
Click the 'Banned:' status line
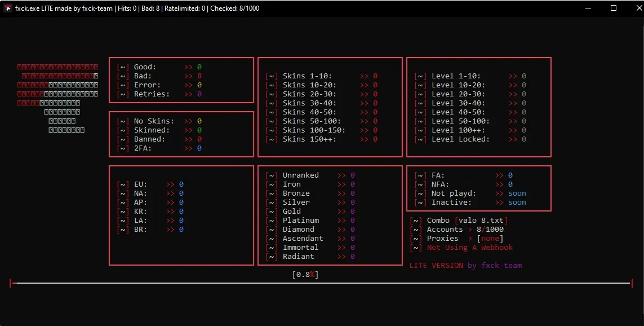[x=159, y=139]
